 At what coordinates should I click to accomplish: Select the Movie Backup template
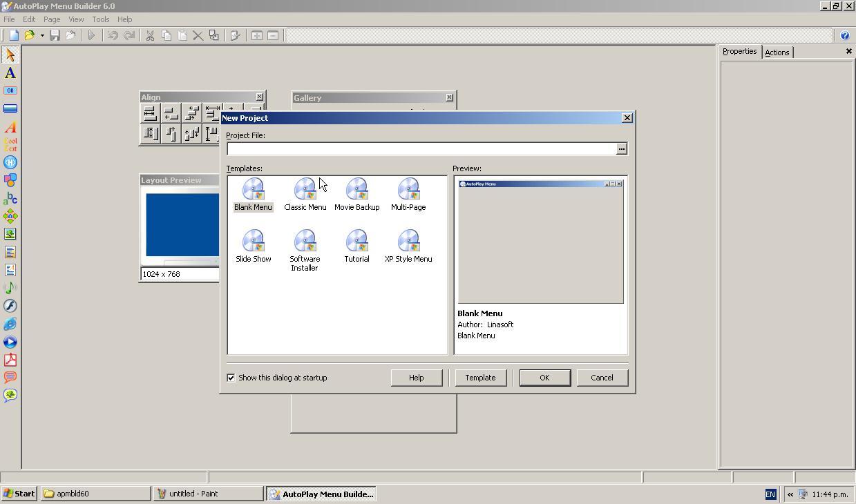click(356, 193)
